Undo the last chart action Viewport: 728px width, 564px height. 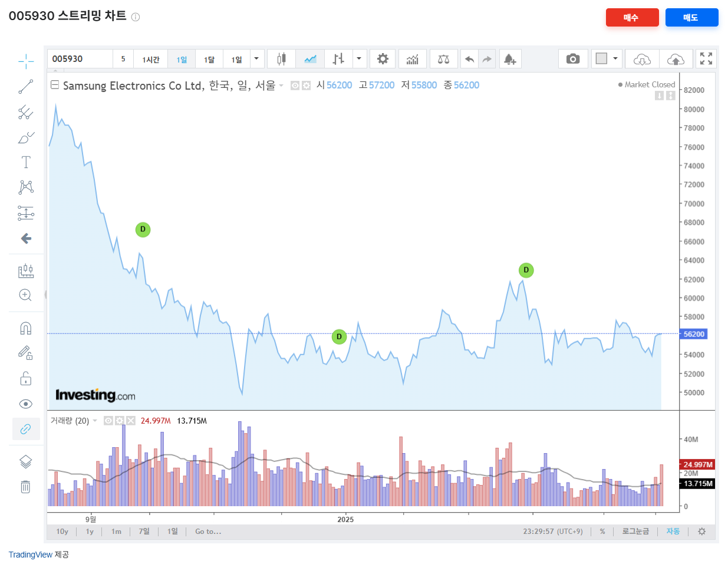469,59
